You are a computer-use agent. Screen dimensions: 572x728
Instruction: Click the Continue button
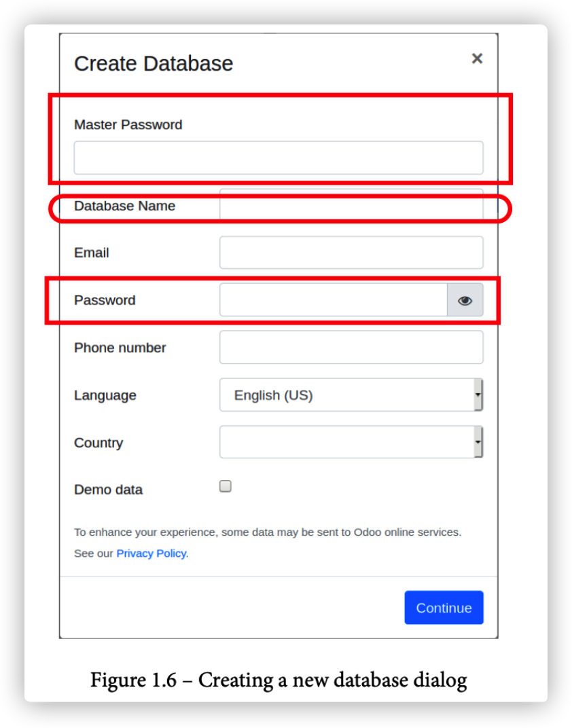pyautogui.click(x=444, y=607)
